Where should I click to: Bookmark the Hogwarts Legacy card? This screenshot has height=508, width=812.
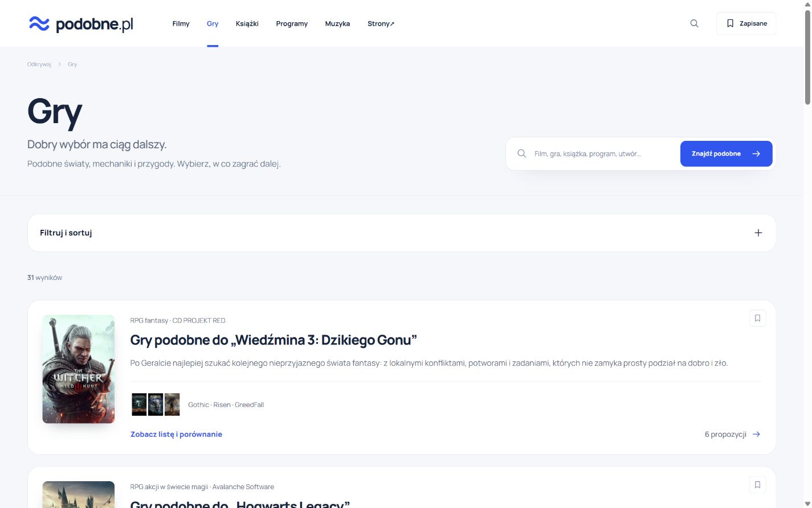point(757,485)
